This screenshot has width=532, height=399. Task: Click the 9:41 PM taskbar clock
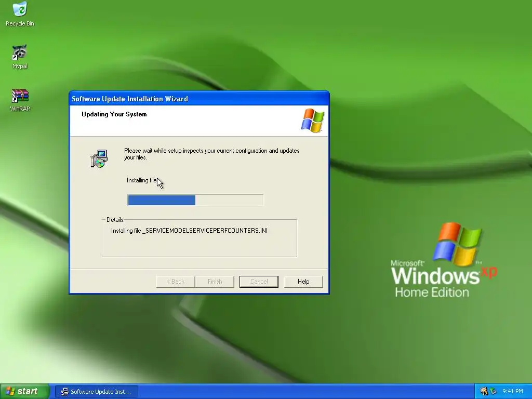[x=513, y=392]
